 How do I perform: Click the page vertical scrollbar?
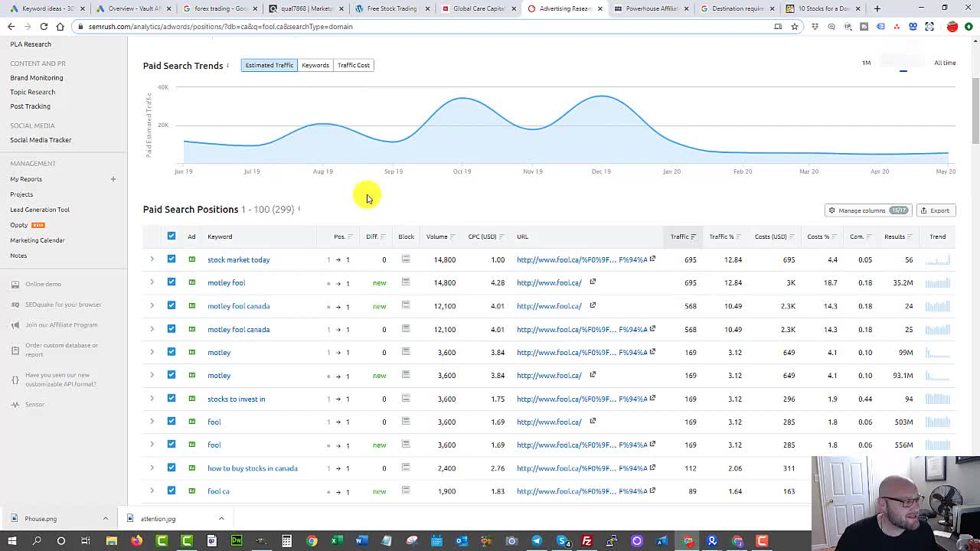tap(975, 111)
